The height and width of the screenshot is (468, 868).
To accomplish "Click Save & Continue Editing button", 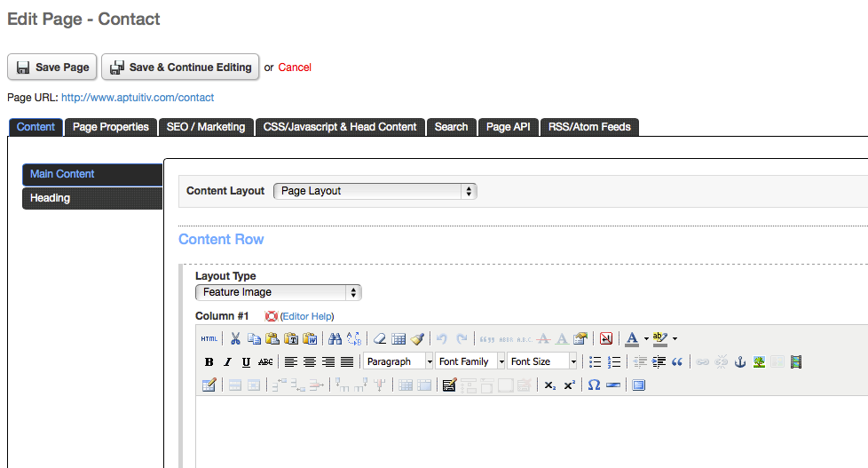I will coord(180,67).
